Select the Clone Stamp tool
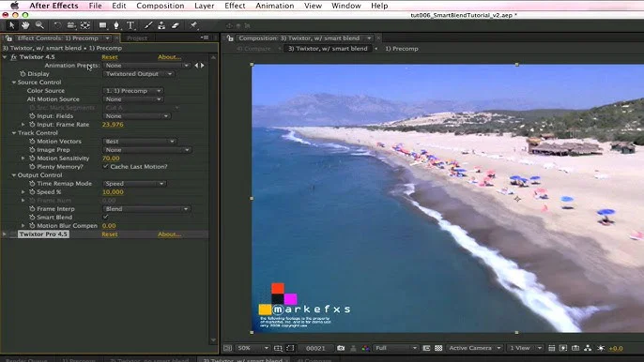This screenshot has height=362, width=644. [x=161, y=25]
